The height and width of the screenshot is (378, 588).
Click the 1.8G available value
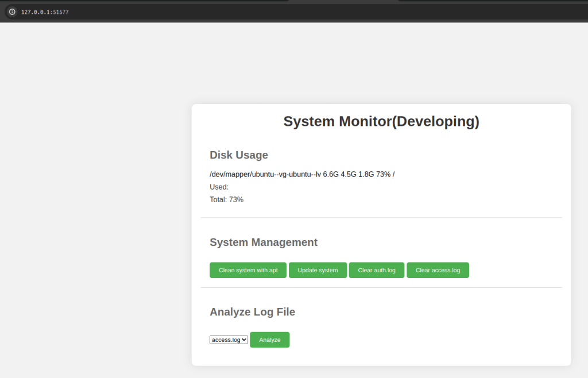pos(366,174)
